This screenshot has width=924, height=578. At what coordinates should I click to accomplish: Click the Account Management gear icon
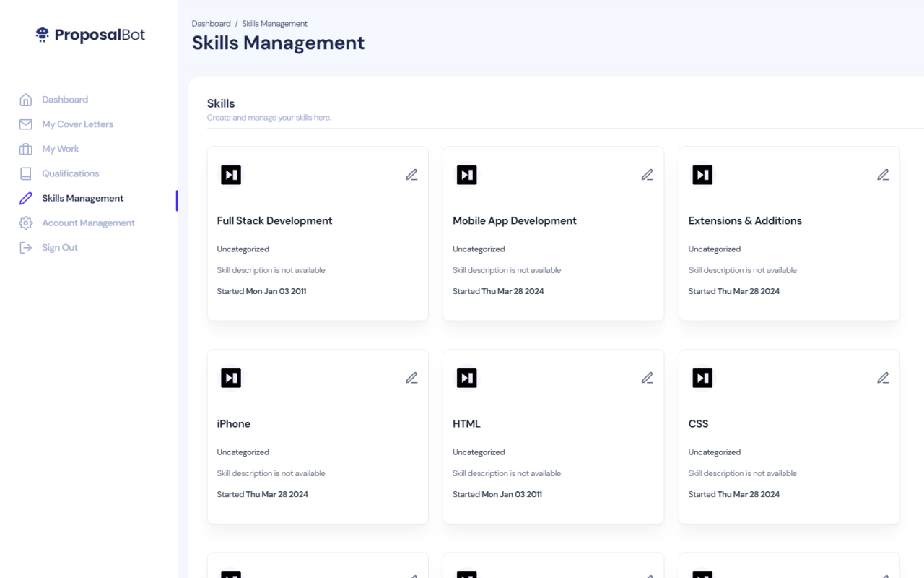(26, 223)
